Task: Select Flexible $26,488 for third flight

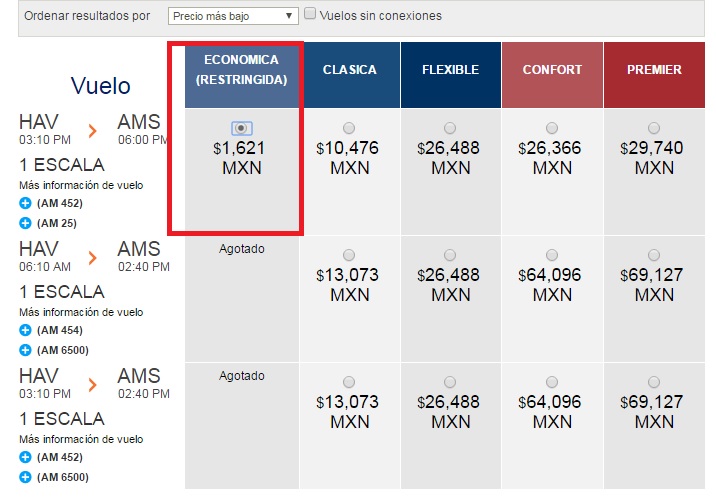Action: coord(450,382)
